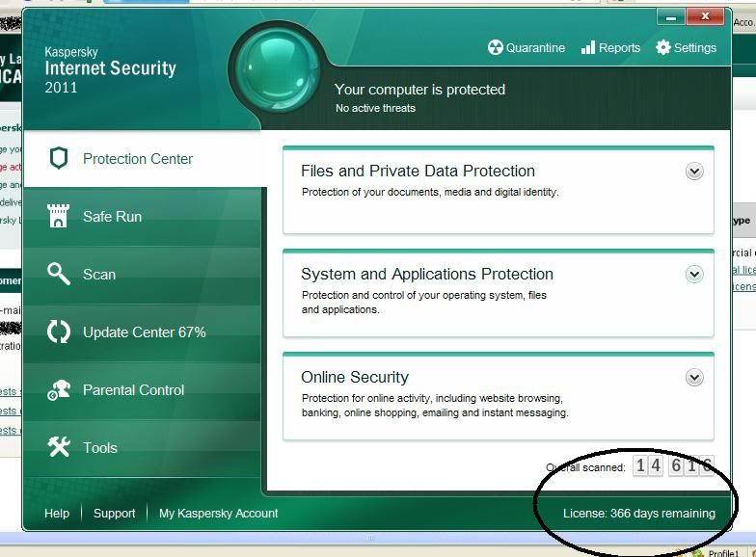Image resolution: width=756 pixels, height=557 pixels.
Task: Close the Kaspersky window
Action: tap(705, 17)
